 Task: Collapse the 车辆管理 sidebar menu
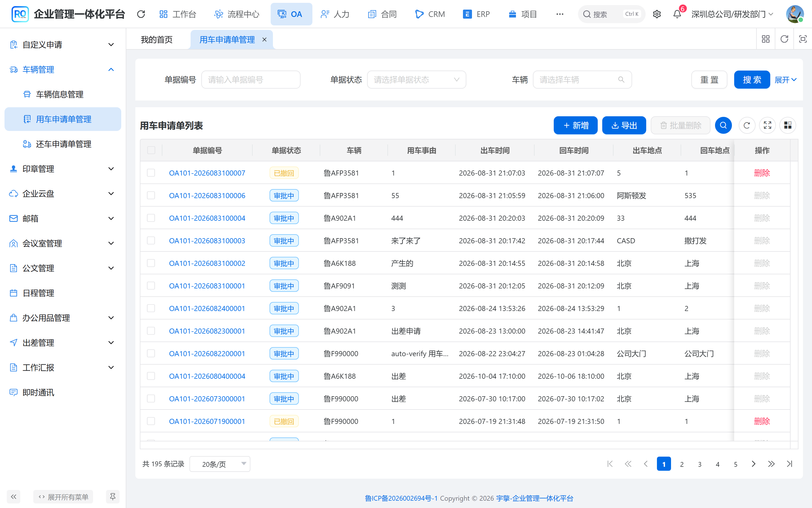click(x=63, y=69)
